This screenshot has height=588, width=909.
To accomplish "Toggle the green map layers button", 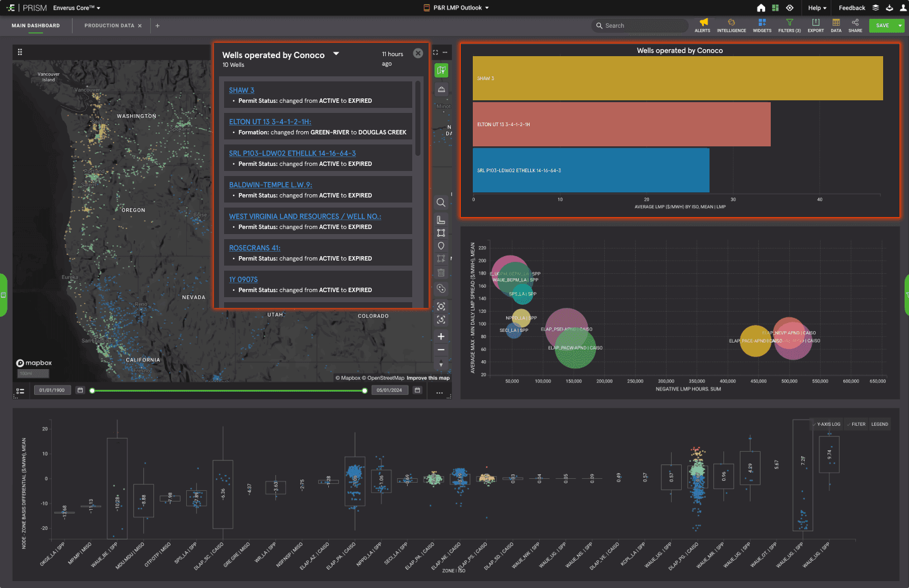I will tap(441, 71).
